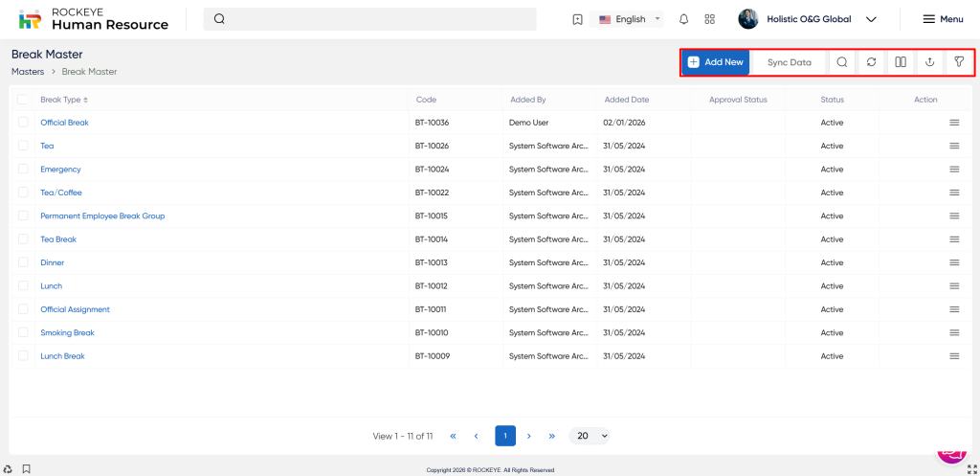Open the notifications bell icon
Screen dimensions: 980x476
(x=683, y=19)
